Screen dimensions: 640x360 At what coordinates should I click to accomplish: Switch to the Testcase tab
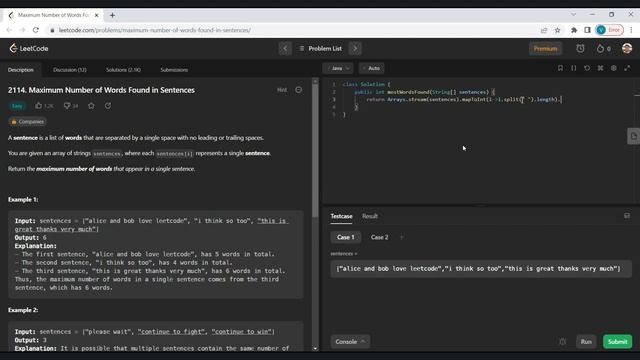[x=342, y=216]
